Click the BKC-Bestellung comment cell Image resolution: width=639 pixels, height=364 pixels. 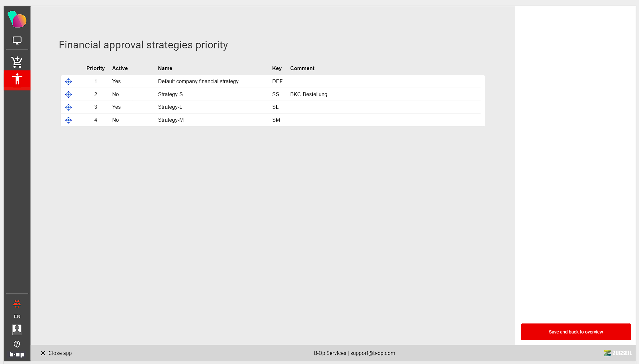(x=308, y=94)
